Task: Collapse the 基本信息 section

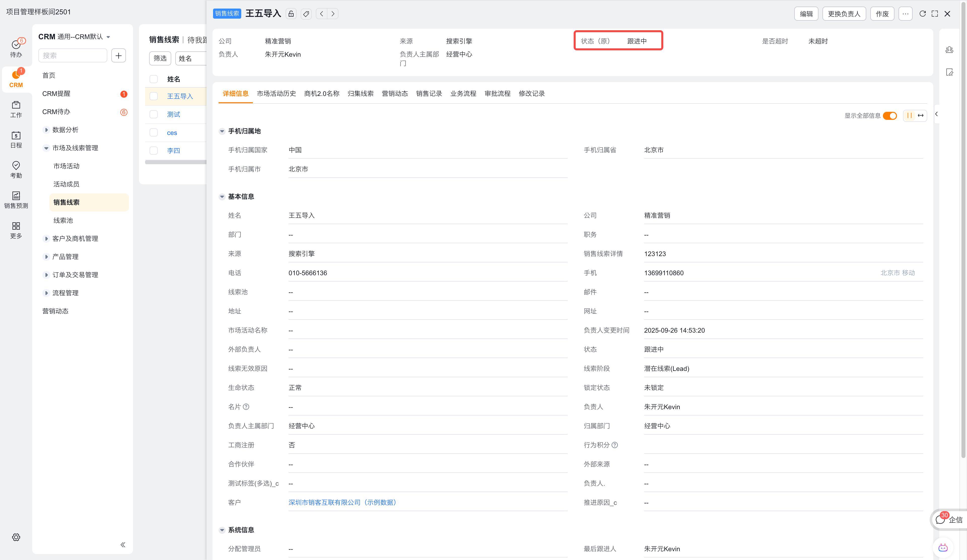Action: (x=222, y=197)
